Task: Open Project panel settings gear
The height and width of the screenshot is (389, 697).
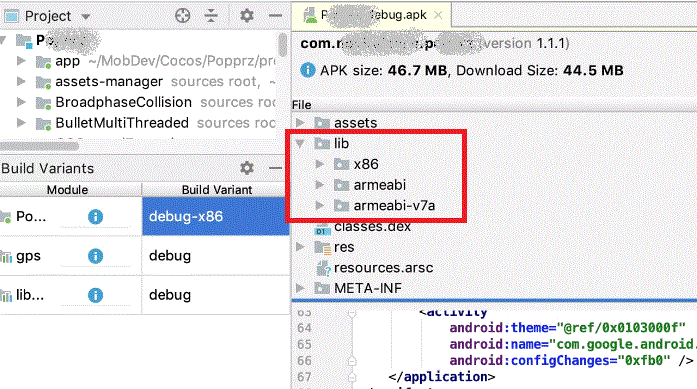Action: 247,16
